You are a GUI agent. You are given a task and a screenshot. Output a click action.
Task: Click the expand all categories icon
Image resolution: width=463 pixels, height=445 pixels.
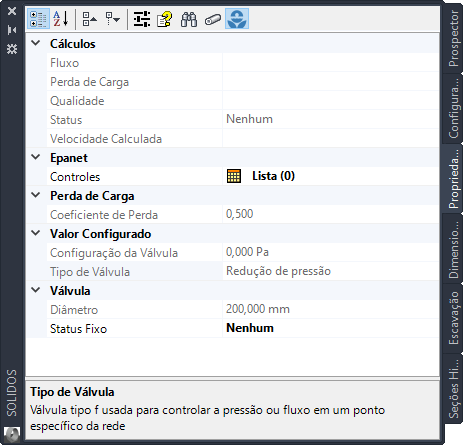coord(113,19)
